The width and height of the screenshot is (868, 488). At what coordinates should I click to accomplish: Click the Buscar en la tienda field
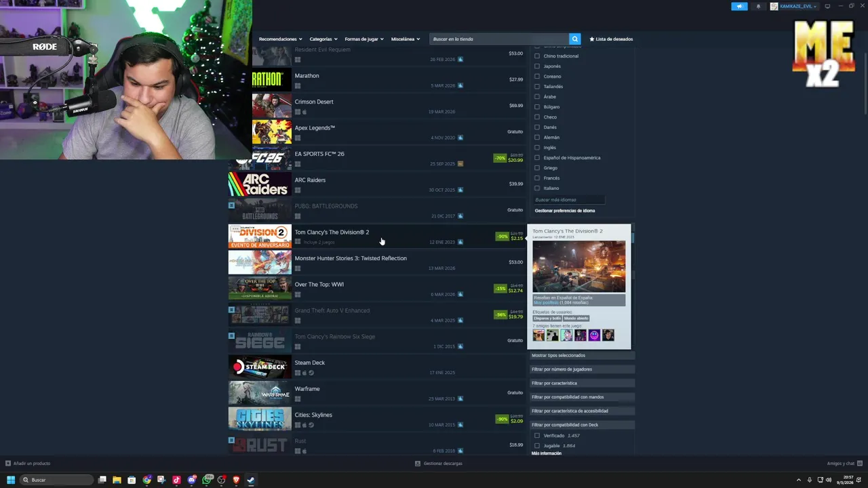click(499, 39)
